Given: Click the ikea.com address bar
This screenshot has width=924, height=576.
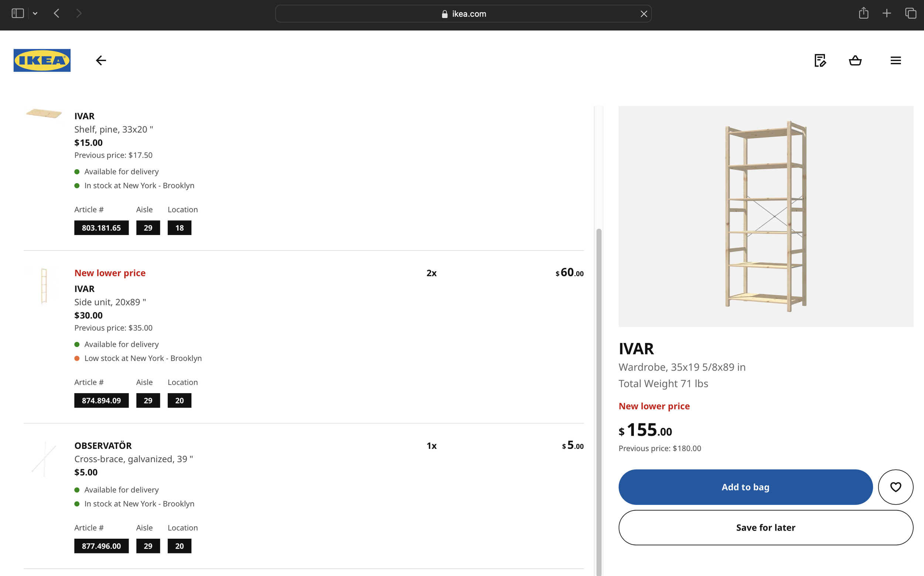Looking at the screenshot, I should pyautogui.click(x=463, y=14).
